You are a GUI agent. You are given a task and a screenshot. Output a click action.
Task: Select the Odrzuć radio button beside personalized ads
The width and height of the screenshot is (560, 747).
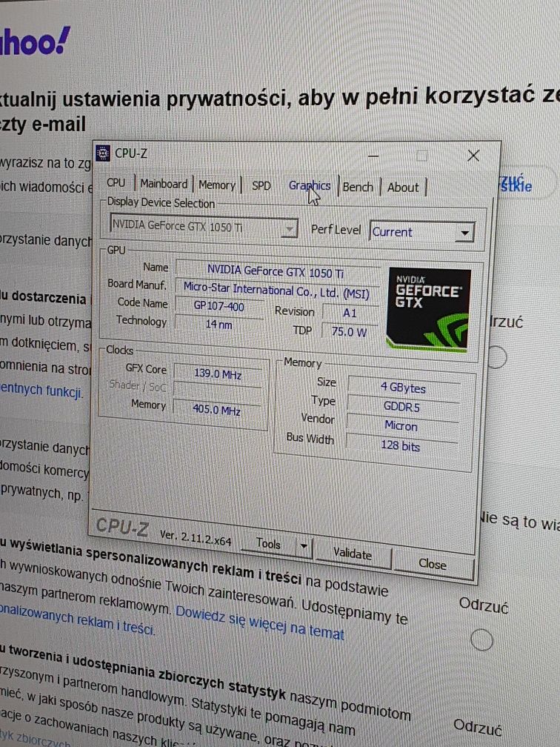pos(481,640)
